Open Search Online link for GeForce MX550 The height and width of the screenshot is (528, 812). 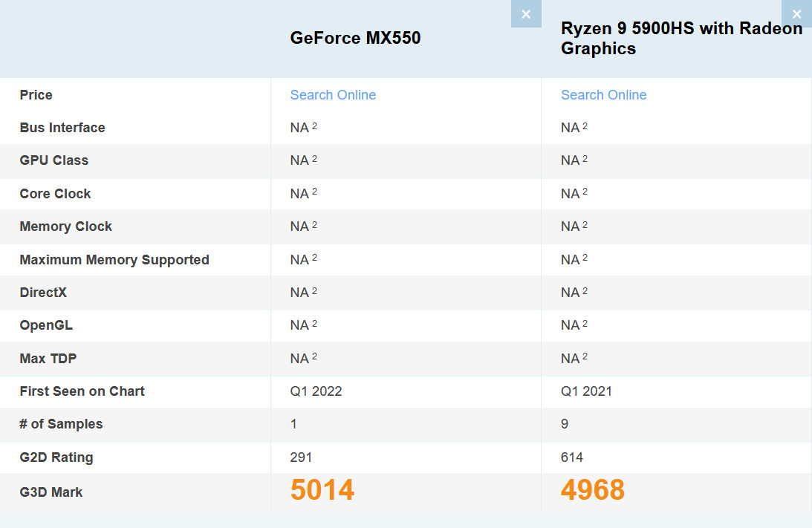click(x=333, y=95)
